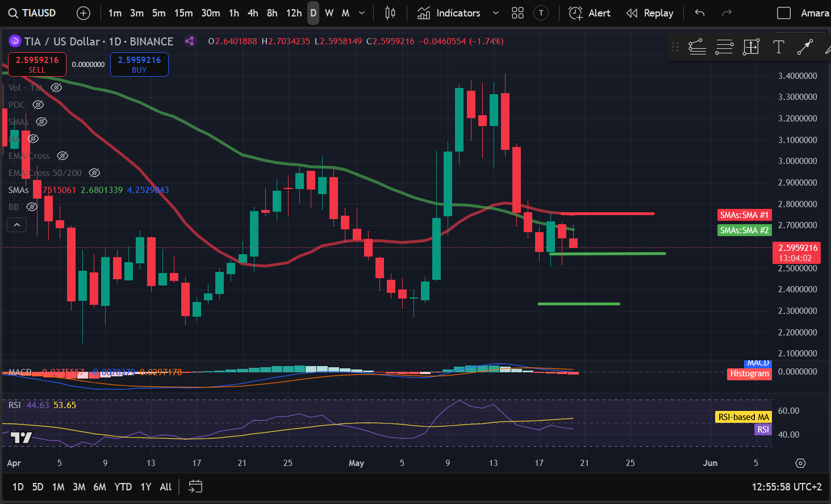Switch to 15m timeframe
Image resolution: width=831 pixels, height=504 pixels.
pos(183,13)
